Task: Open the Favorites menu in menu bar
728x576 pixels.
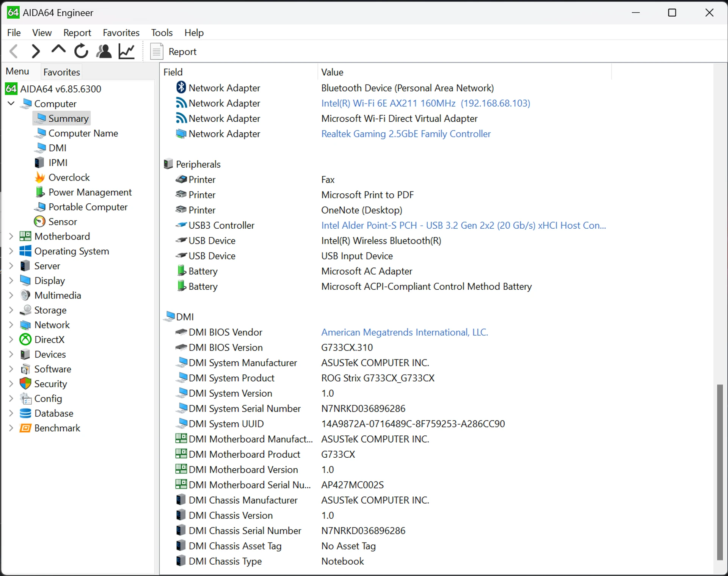Action: (121, 33)
